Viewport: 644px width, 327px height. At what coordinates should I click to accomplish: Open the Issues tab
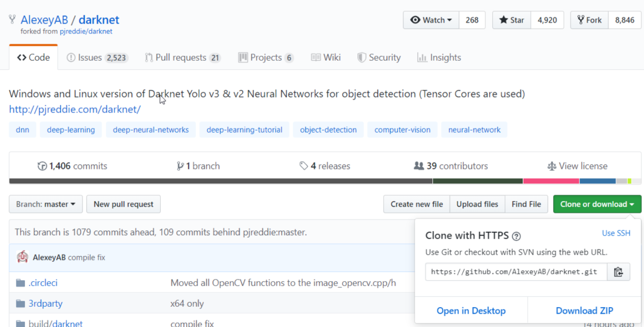click(97, 58)
